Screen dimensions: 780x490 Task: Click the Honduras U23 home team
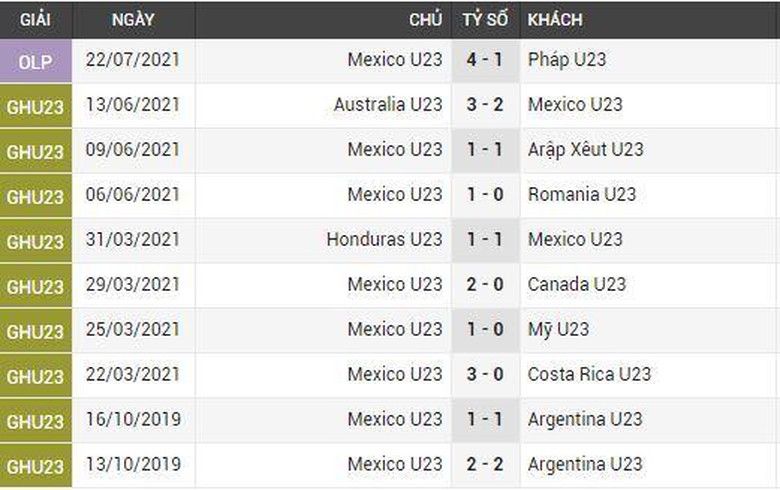(x=384, y=240)
